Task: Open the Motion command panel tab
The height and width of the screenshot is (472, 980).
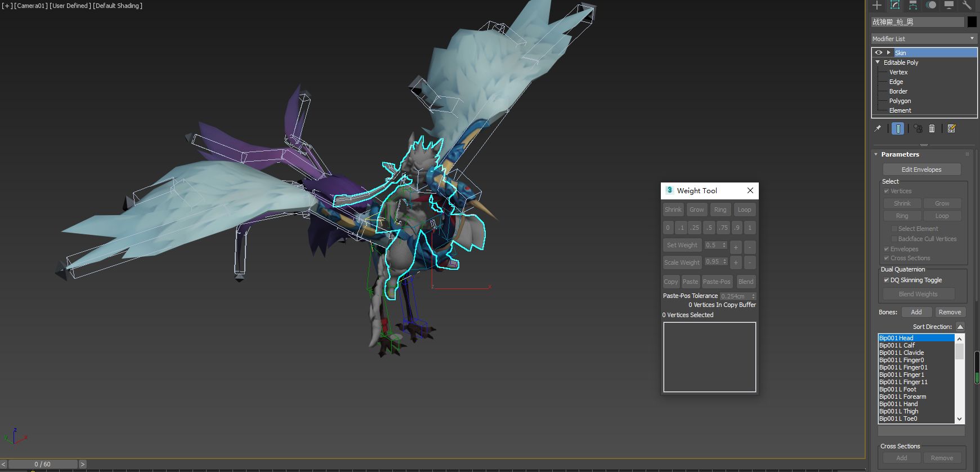Action: (x=931, y=5)
